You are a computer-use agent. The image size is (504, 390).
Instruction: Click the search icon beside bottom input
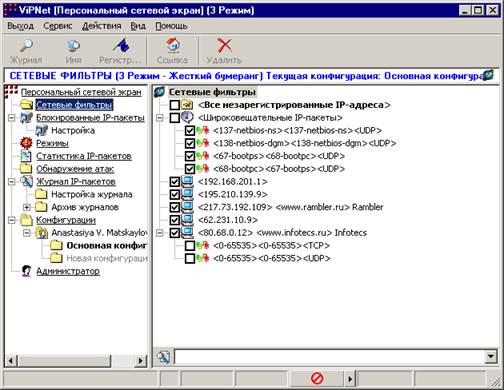tap(163, 357)
